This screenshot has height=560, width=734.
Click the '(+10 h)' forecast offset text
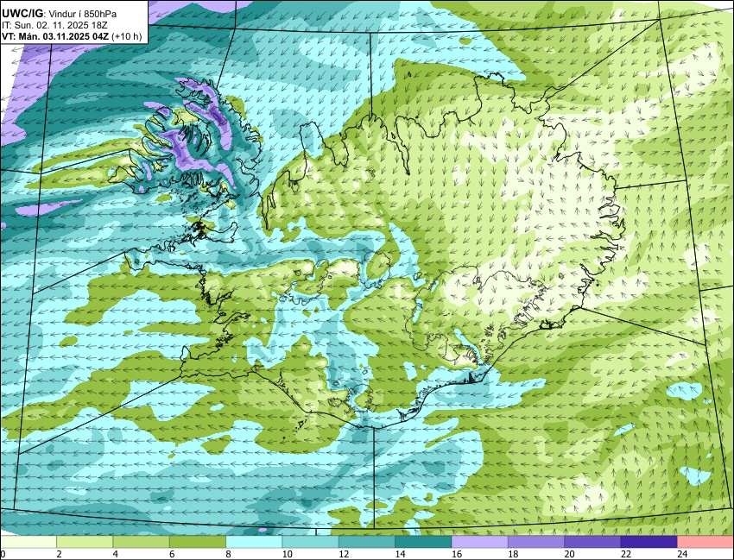(127, 36)
